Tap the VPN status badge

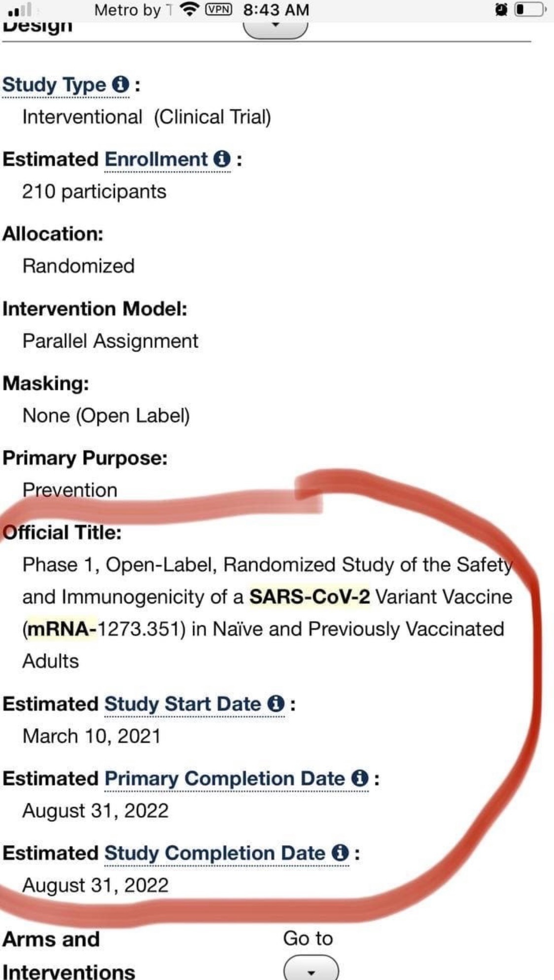point(218,10)
